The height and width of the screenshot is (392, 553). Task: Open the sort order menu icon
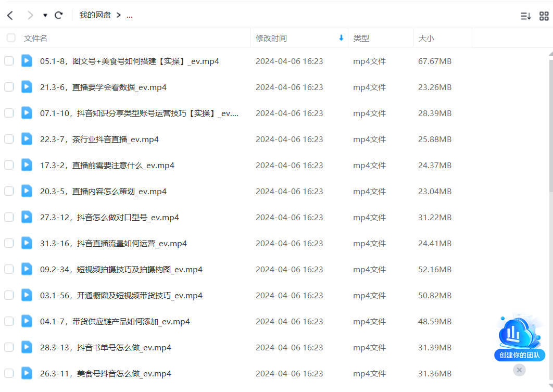point(525,16)
